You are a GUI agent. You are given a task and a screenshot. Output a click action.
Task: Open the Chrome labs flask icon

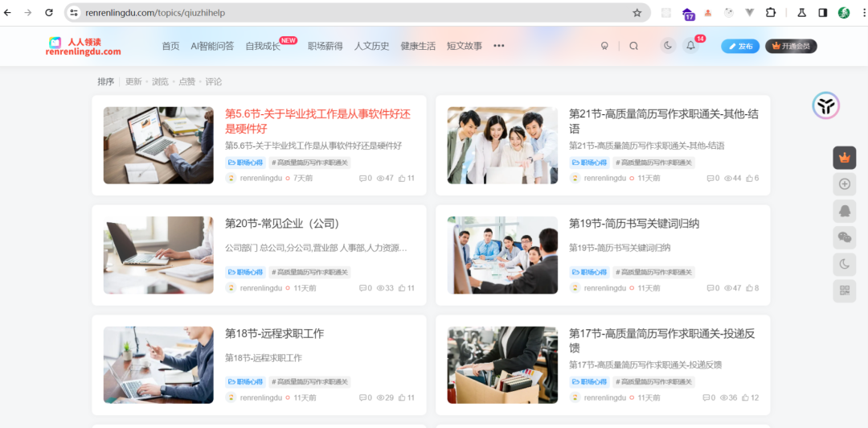[x=801, y=12]
